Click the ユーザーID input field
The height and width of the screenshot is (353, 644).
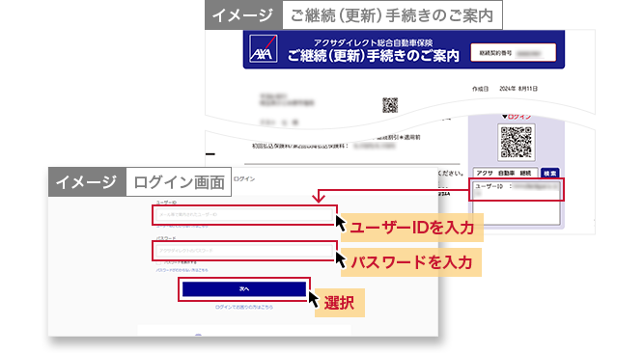(244, 215)
